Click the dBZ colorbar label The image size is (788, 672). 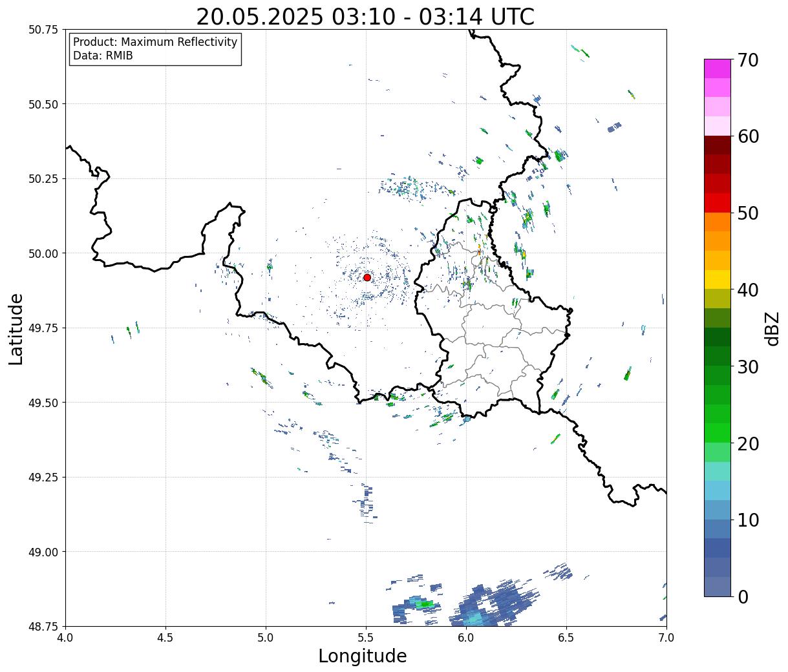tap(772, 328)
